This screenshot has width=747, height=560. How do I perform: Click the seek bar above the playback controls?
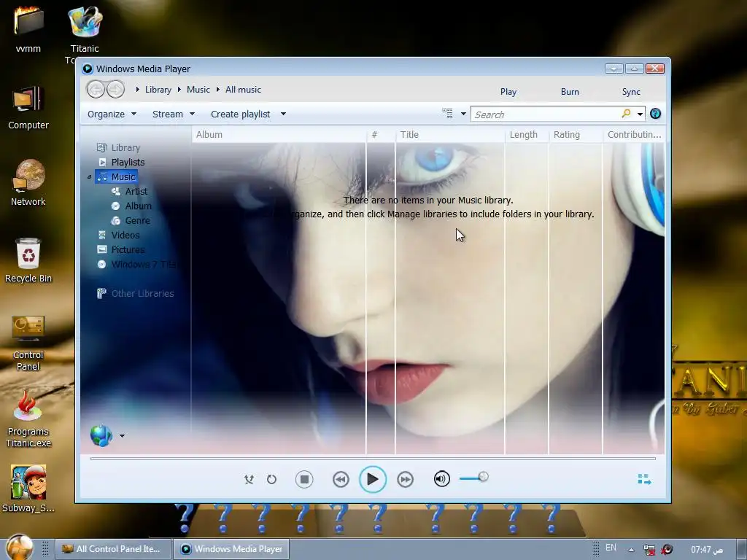tap(373, 459)
